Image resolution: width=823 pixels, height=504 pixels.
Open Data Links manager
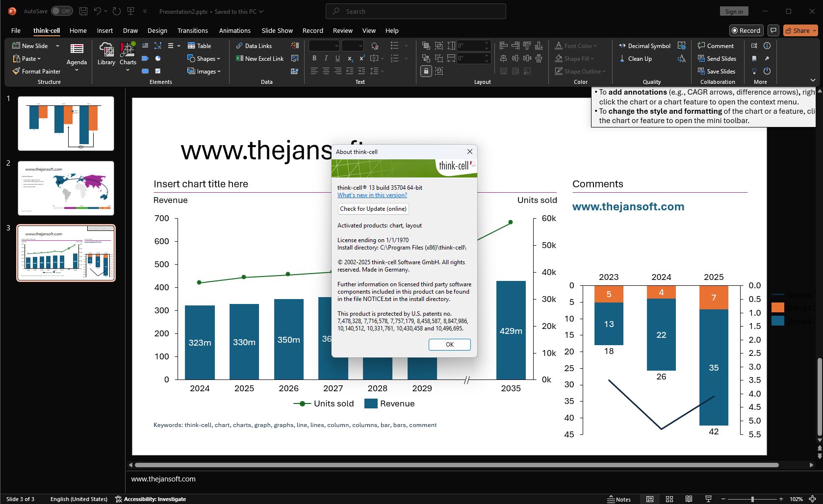pyautogui.click(x=254, y=46)
